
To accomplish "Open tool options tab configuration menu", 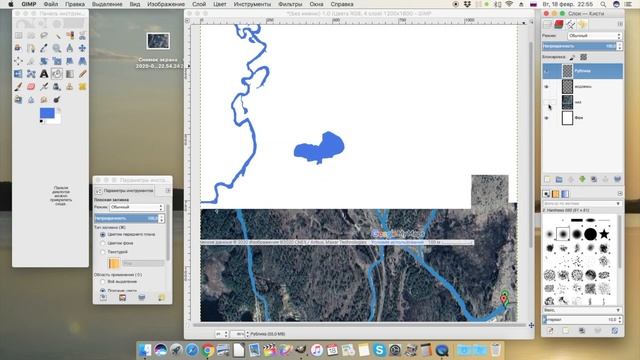I will click(168, 191).
